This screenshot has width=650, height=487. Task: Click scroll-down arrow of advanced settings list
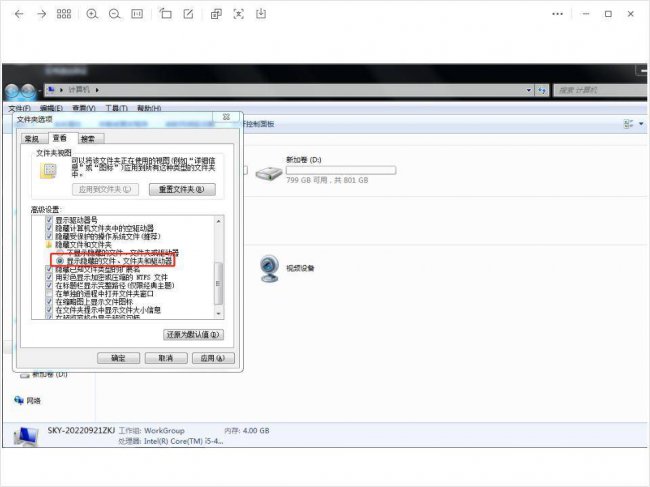tap(219, 314)
